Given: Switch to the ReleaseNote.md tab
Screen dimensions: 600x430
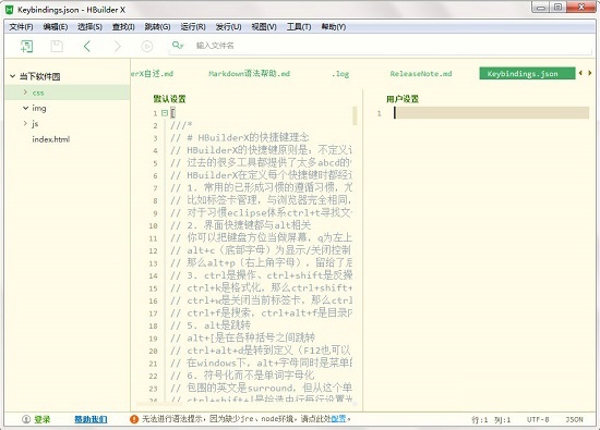Looking at the screenshot, I should [x=420, y=74].
